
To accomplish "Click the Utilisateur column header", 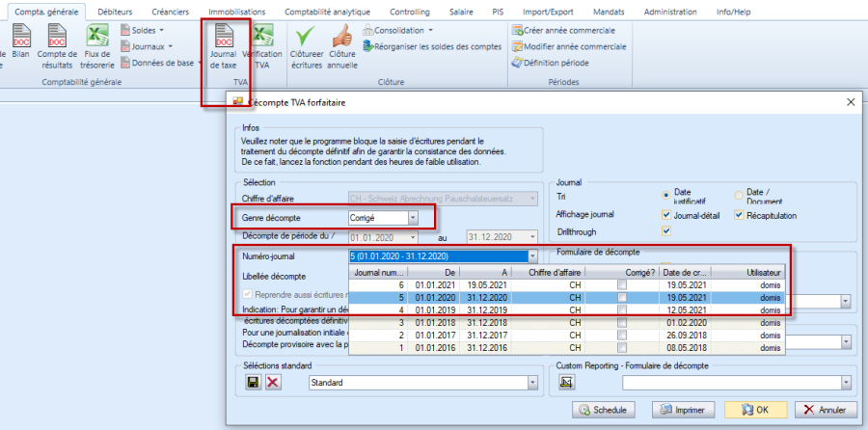I will point(747,272).
